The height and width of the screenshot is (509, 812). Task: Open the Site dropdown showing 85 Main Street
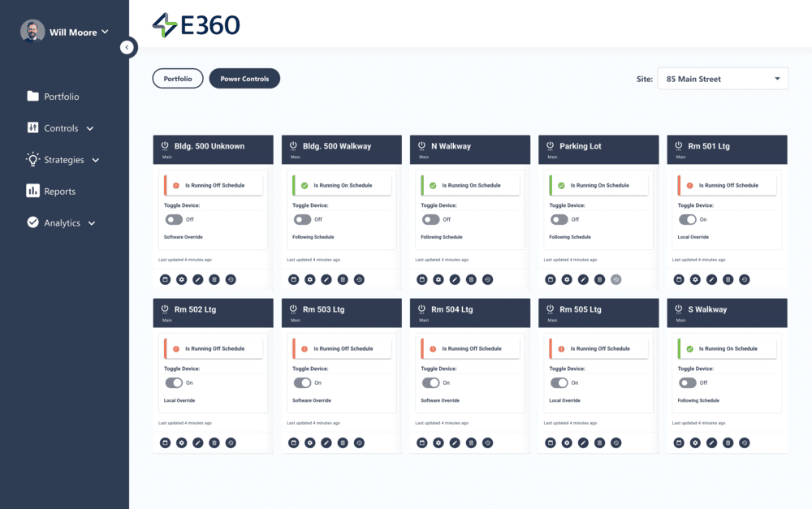click(x=722, y=78)
